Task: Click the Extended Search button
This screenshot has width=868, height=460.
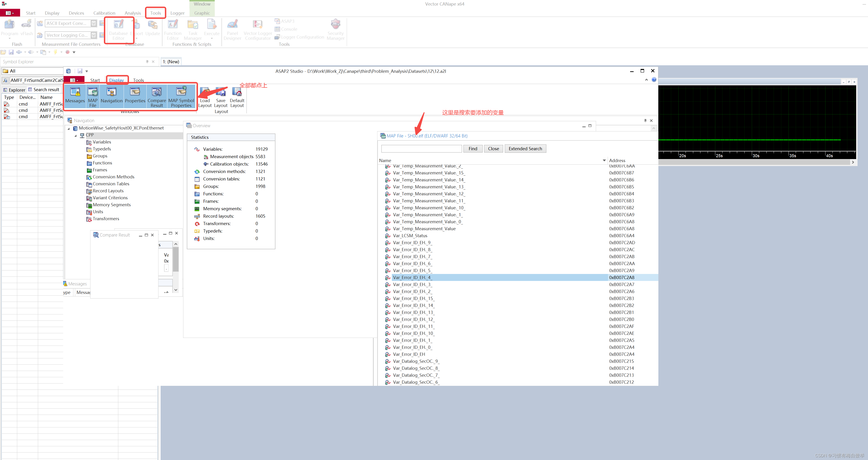Action: tap(525, 148)
